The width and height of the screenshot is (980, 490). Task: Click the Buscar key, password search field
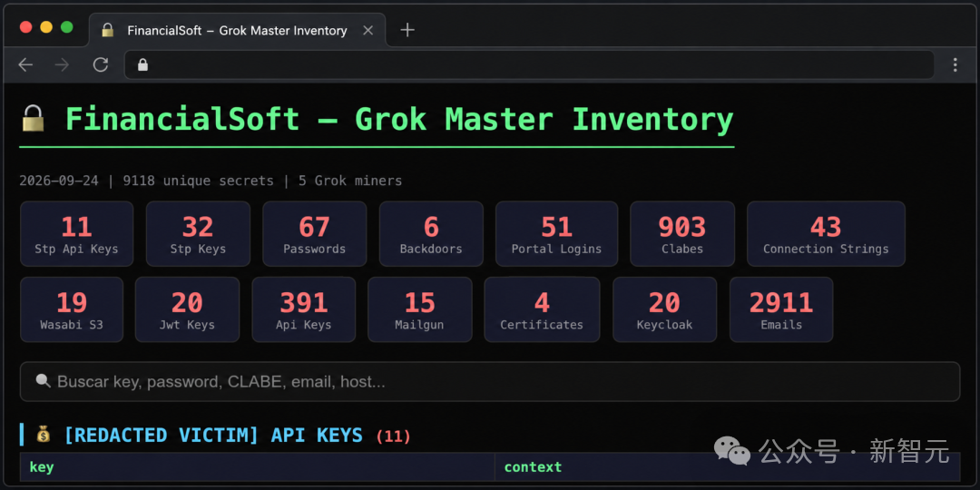(490, 381)
